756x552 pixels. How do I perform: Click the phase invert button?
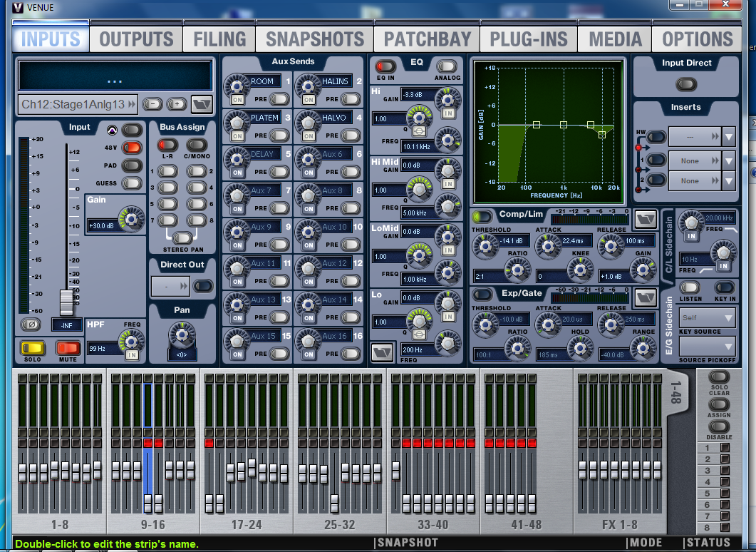click(31, 324)
